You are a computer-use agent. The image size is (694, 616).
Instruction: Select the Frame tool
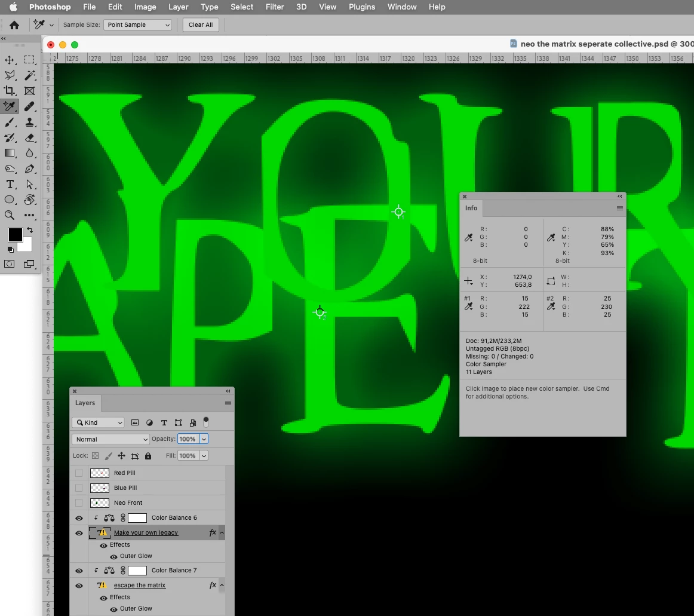pos(29,91)
